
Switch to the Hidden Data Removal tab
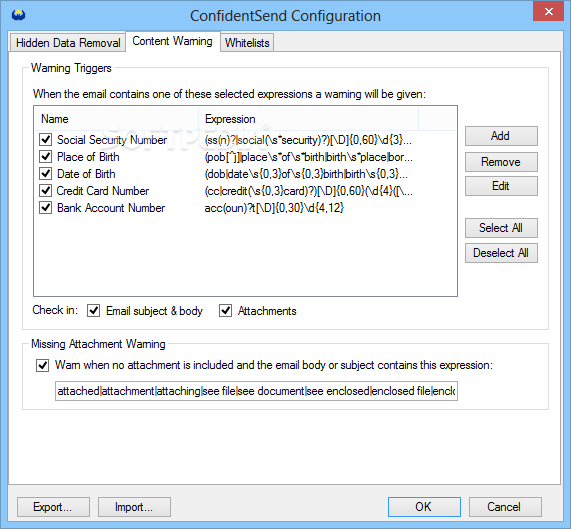68,43
